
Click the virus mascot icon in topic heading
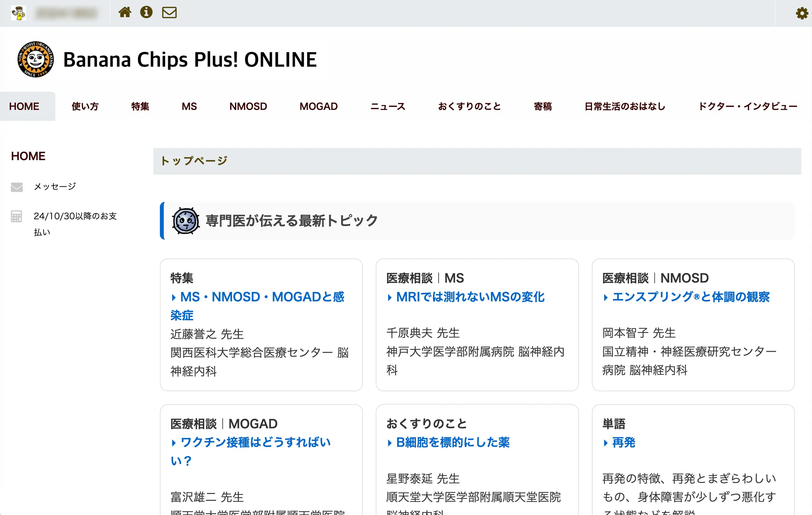click(185, 221)
